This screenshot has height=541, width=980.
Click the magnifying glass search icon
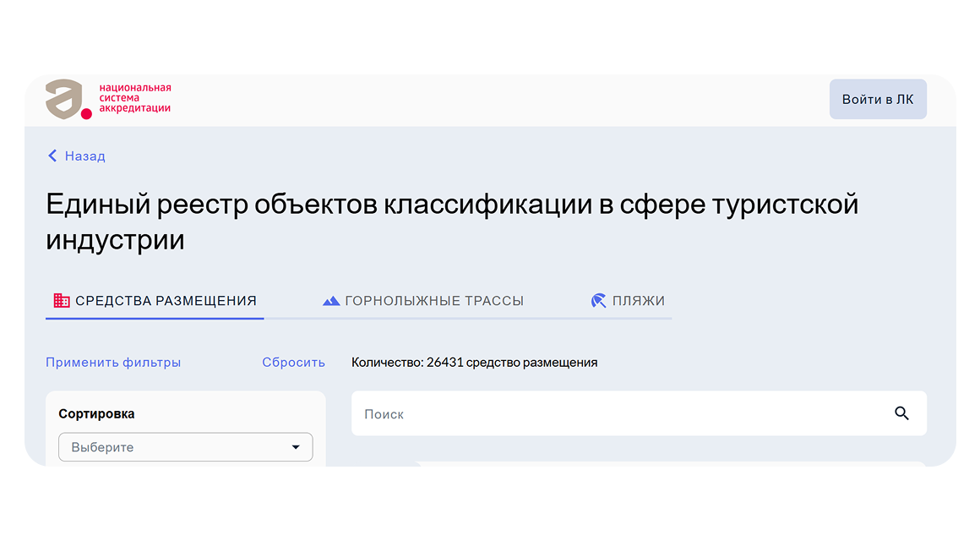[901, 413]
